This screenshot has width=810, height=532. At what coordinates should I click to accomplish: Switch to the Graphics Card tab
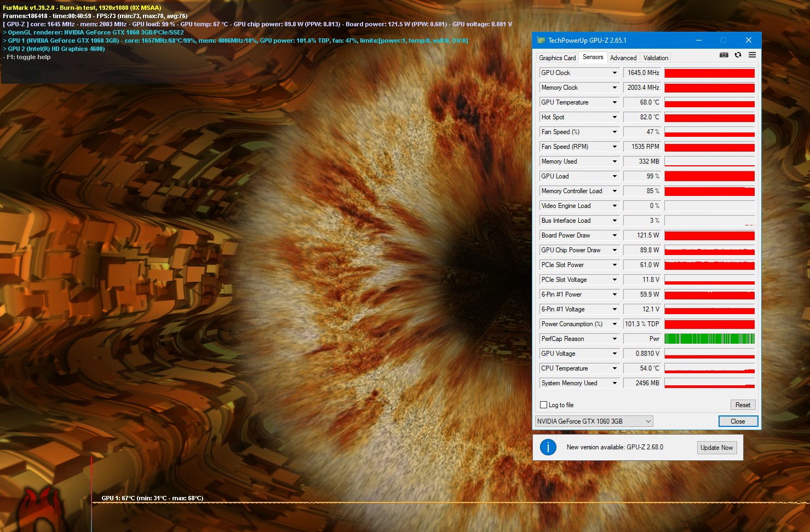pos(557,58)
